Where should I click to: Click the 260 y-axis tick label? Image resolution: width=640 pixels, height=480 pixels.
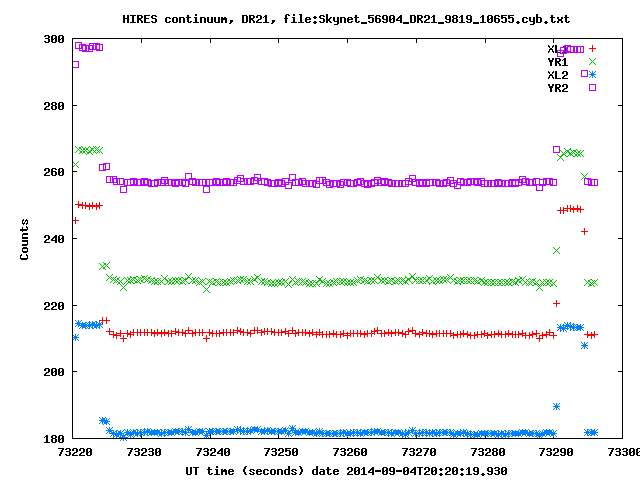coord(54,172)
